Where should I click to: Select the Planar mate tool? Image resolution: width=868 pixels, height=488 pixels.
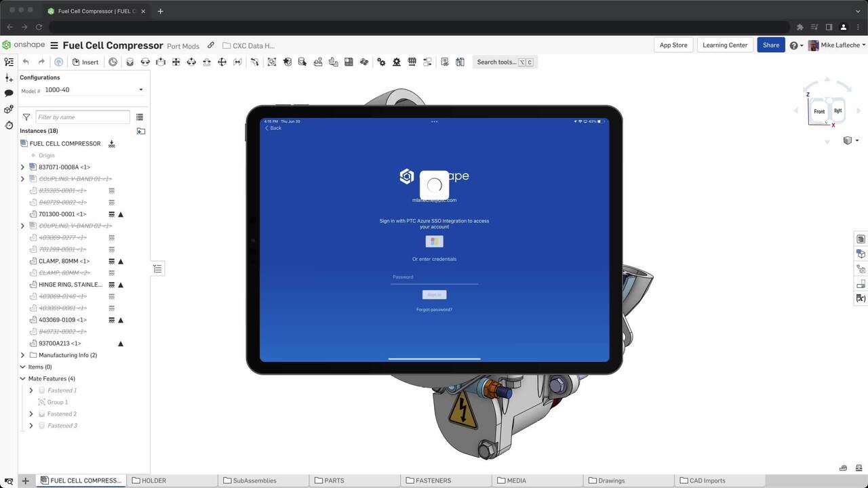point(176,62)
